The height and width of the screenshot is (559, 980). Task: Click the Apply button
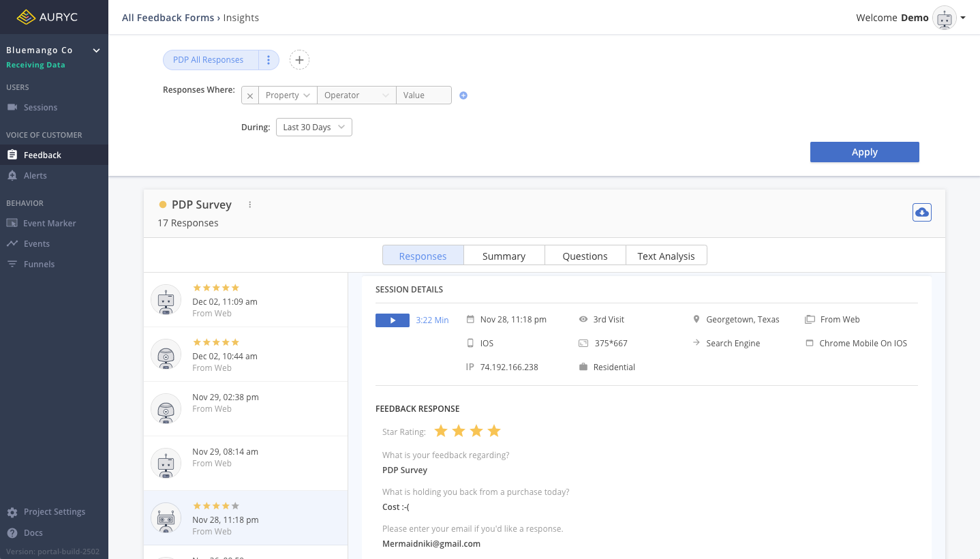tap(864, 152)
